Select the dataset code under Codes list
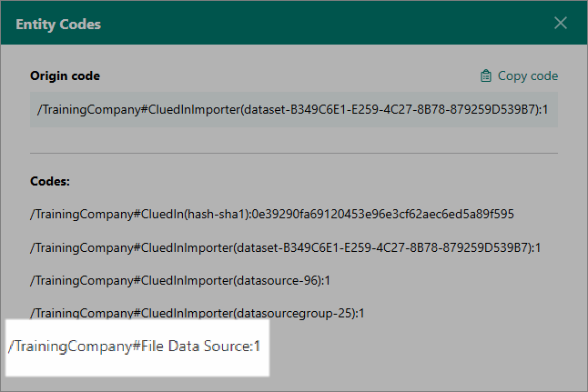This screenshot has height=392, width=588. tap(293, 247)
